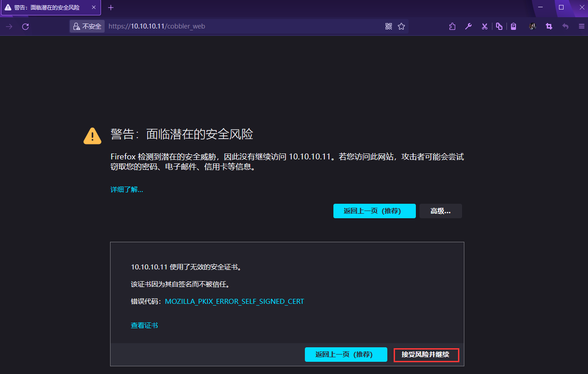Viewport: 588px width, 374px height.
Task: Click the yellow warning triangle icon
Action: (92, 135)
